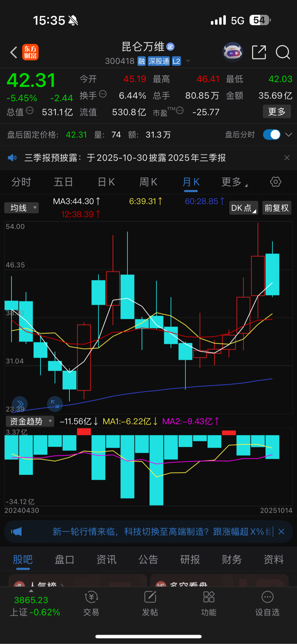Open the 功能 functions icon
This screenshot has width=297, height=644.
209,603
